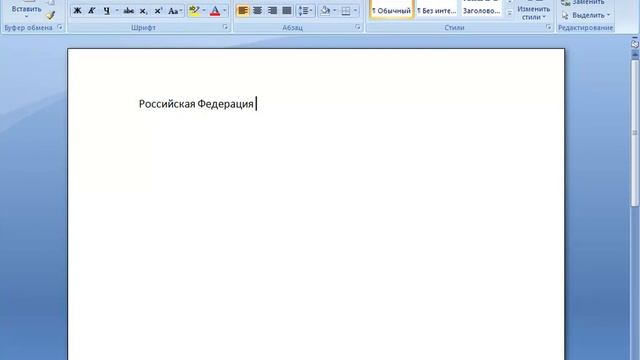Screen dimensions: 640x360
Task: Toggle subscript formatting
Action: tap(143, 11)
